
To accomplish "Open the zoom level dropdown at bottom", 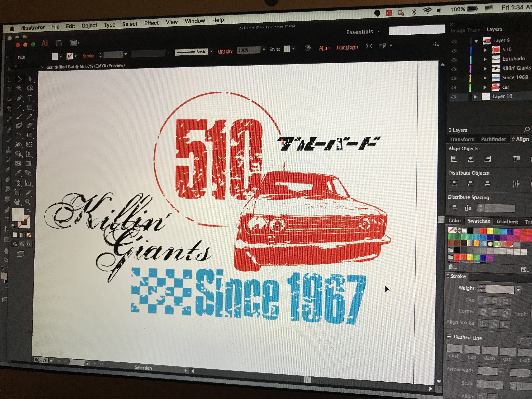I will (x=51, y=361).
